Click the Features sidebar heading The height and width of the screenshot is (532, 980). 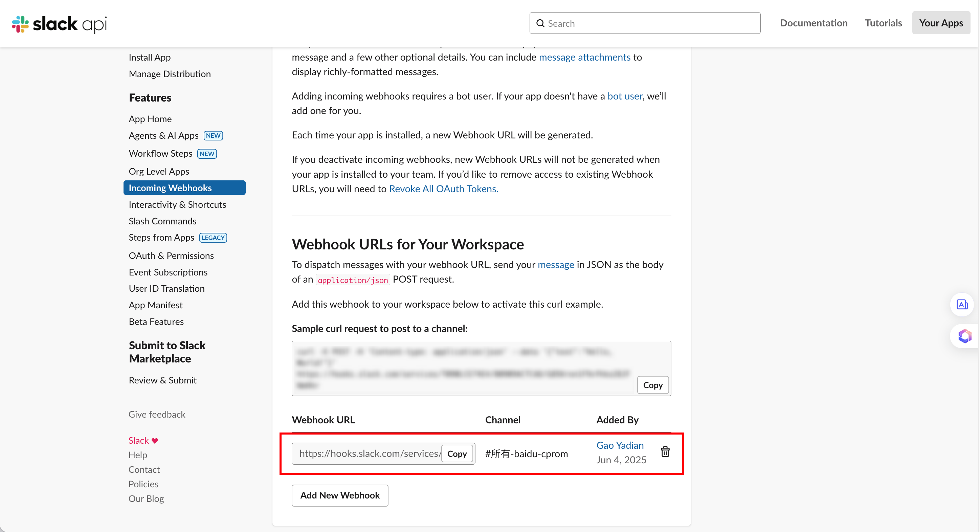(x=150, y=97)
